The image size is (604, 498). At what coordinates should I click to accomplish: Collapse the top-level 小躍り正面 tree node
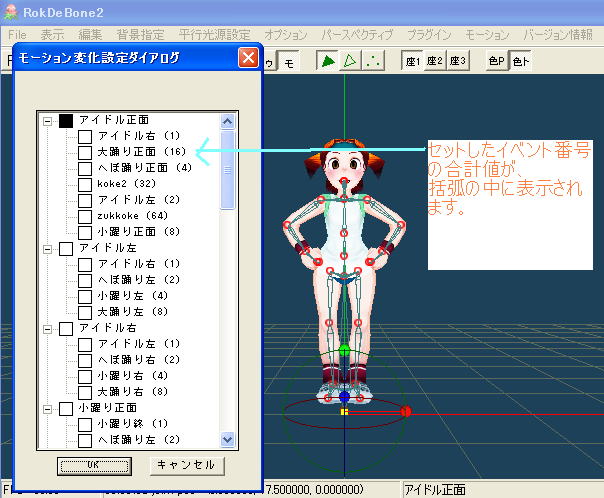click(47, 408)
